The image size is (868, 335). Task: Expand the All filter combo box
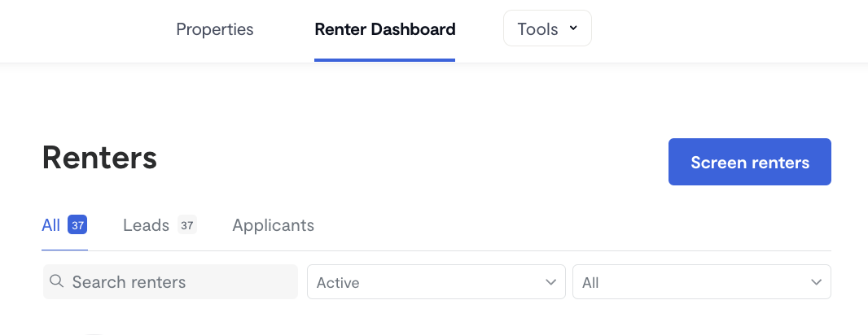coord(701,282)
